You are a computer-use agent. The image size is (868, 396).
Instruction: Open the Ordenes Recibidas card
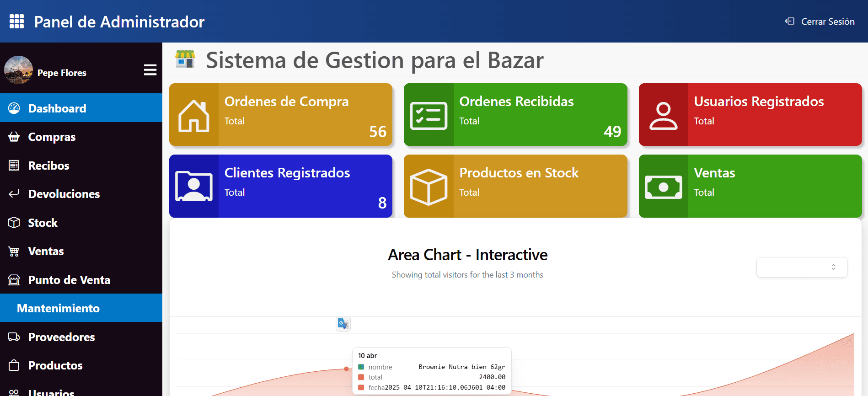(515, 114)
